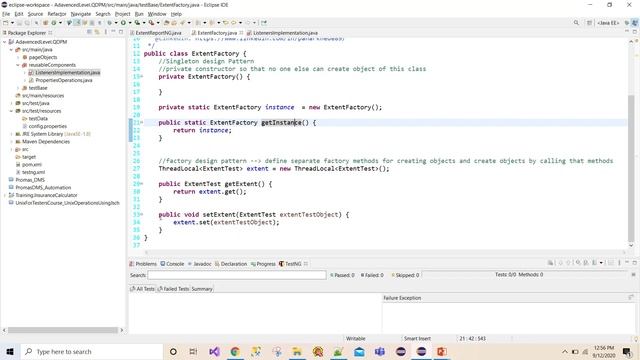Viewport: 640px width, 360px height.
Task: Close the TestNG view tab
Action: (x=306, y=264)
